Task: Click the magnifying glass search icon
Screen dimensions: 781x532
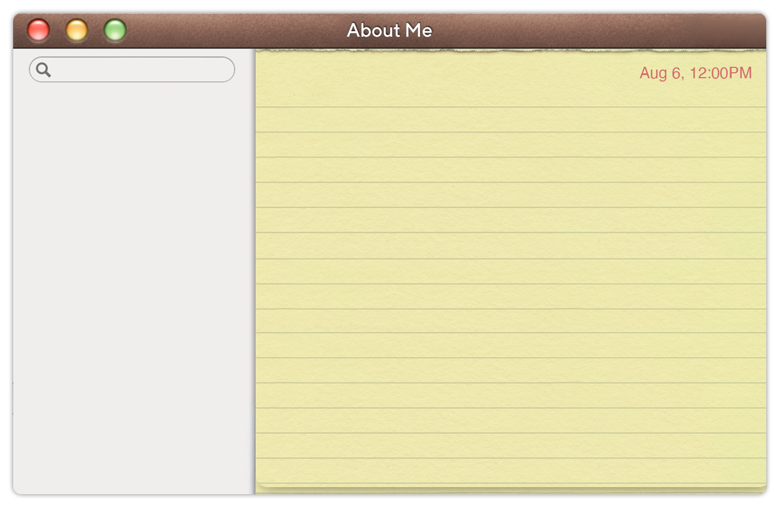Action: tap(43, 70)
